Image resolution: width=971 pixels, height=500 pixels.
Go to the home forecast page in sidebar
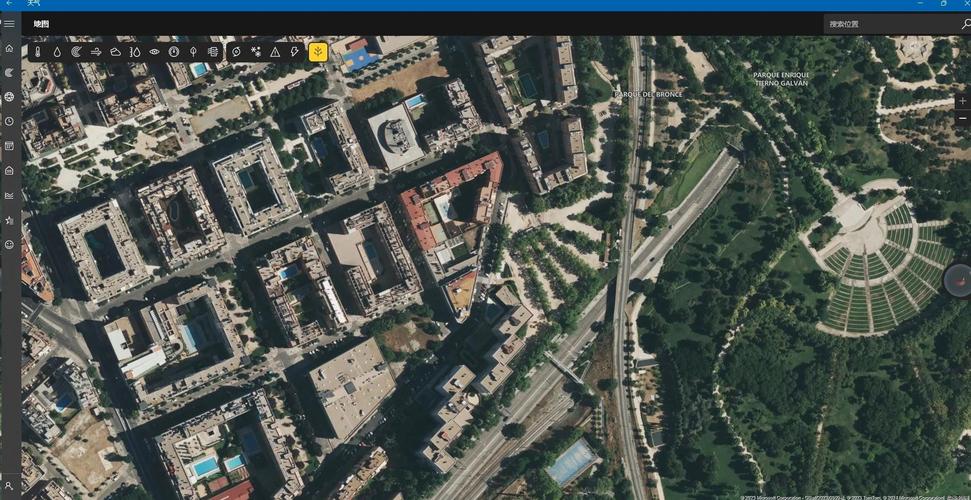click(x=9, y=48)
